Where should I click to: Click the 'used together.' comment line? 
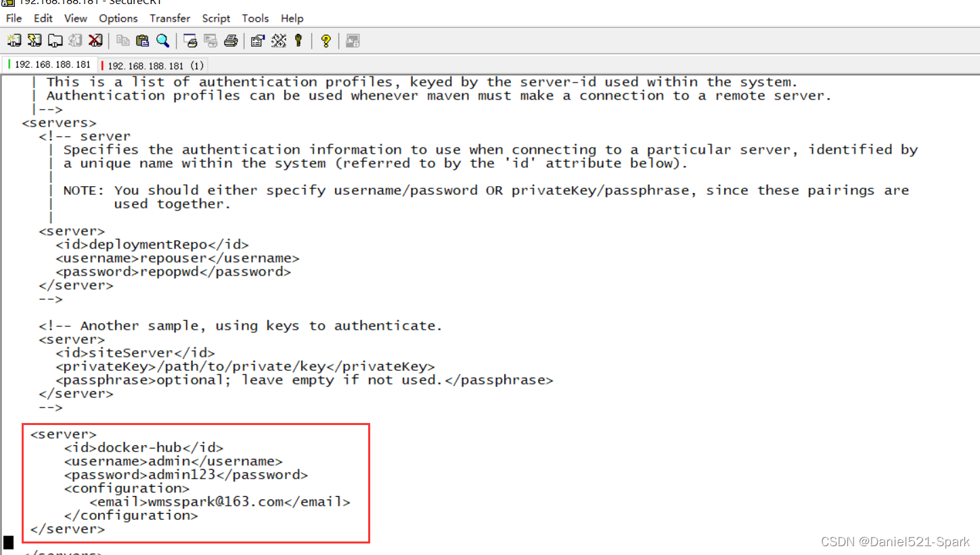(173, 204)
